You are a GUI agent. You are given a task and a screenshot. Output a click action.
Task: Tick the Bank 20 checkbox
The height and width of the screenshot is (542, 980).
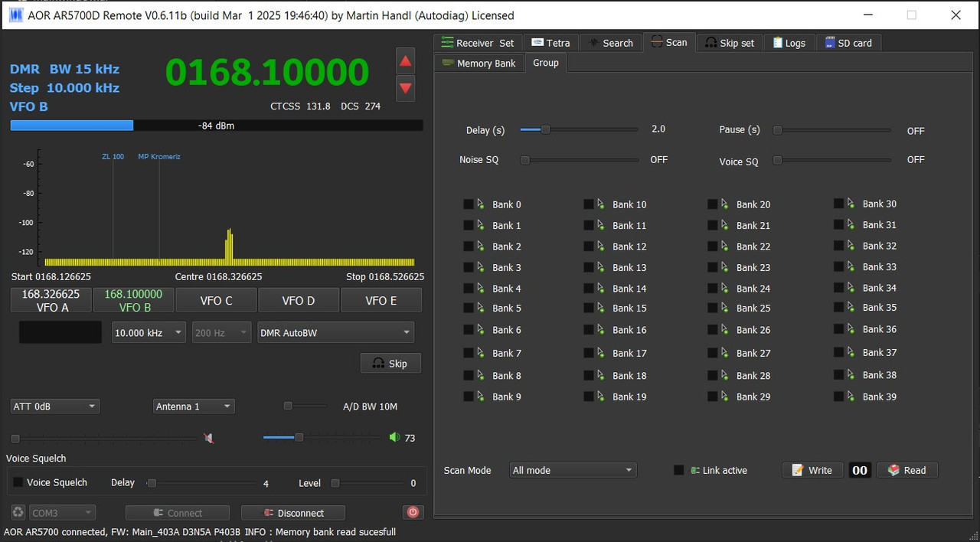tap(712, 204)
